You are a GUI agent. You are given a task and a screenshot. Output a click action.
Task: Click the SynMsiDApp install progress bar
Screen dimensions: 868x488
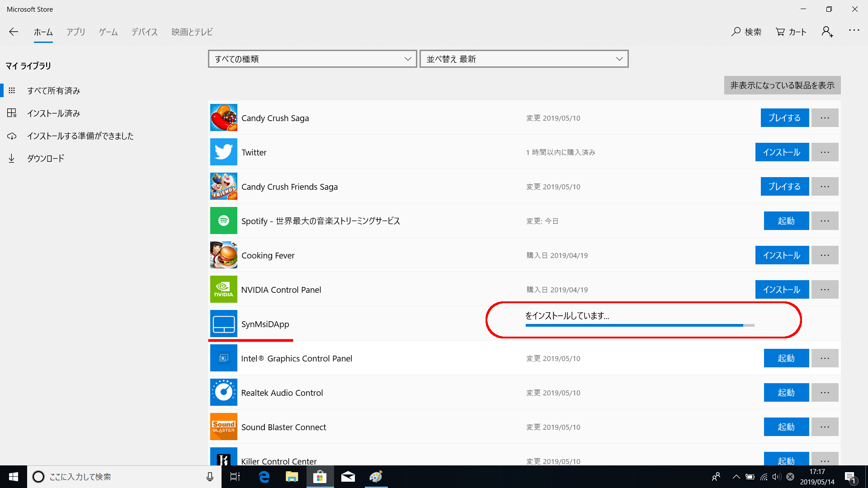[640, 325]
